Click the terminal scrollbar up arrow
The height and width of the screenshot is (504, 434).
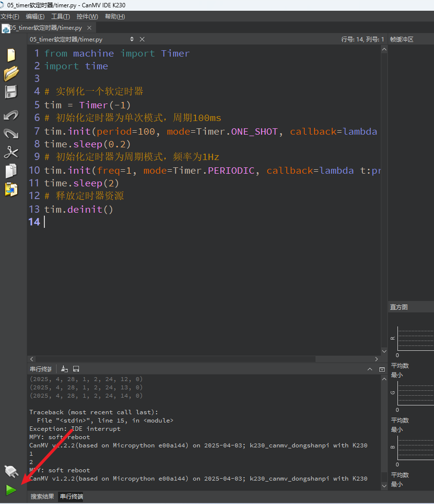[x=384, y=379]
